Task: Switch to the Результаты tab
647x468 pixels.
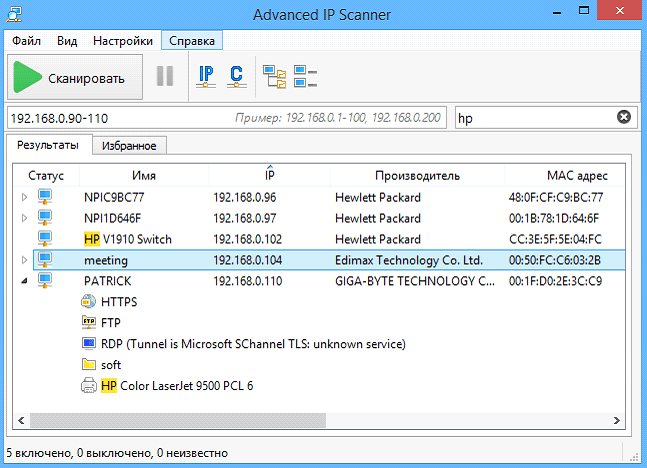Action: coord(48,145)
